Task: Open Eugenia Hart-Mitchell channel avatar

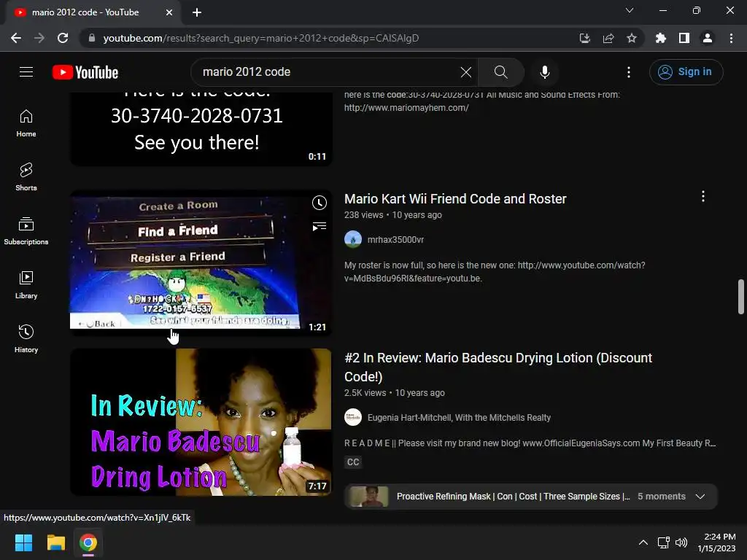Action: click(x=353, y=418)
